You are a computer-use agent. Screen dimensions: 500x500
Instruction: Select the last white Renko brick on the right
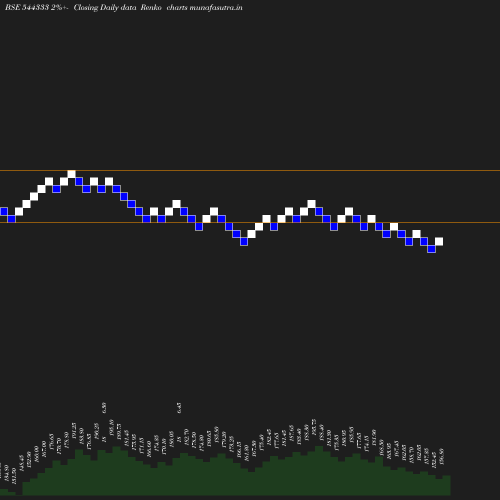coord(439,241)
